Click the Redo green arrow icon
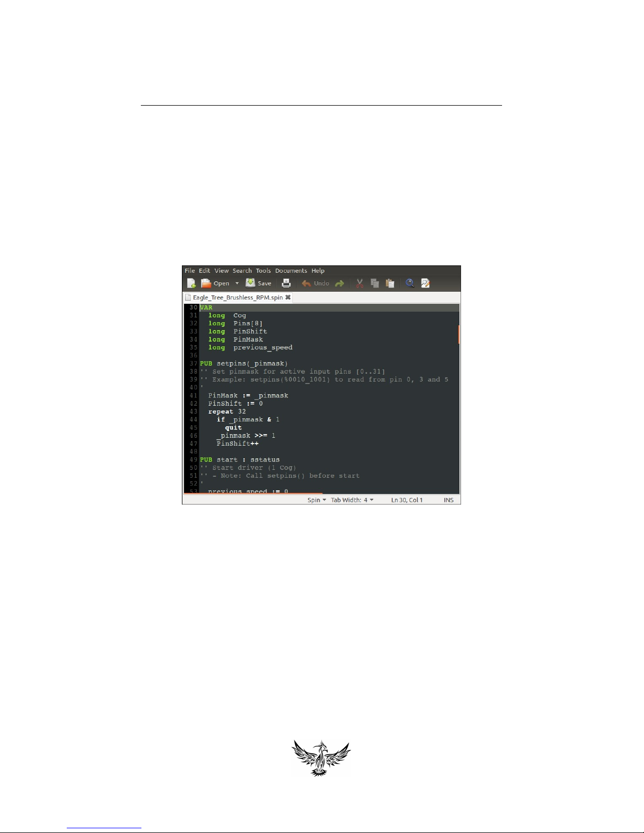The height and width of the screenshot is (833, 644). (340, 283)
